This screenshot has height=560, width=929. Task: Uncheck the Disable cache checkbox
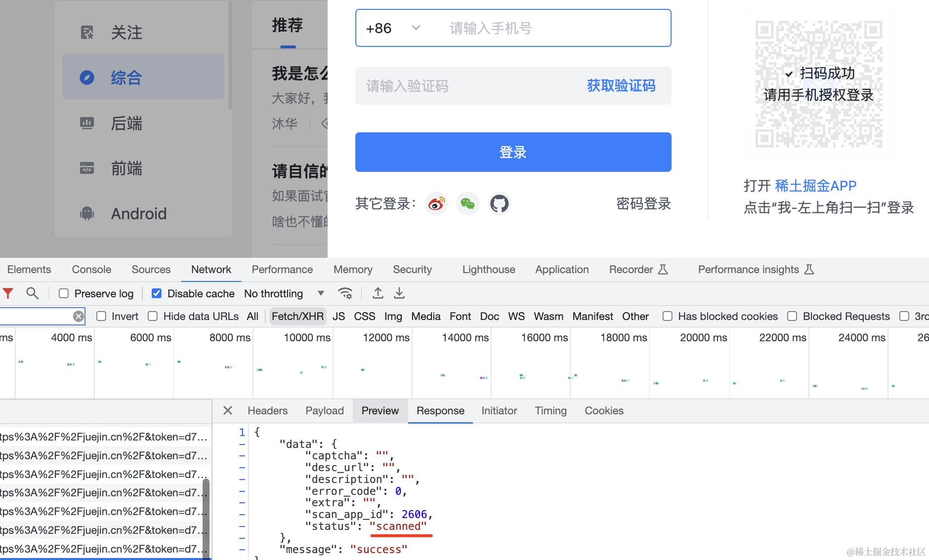pyautogui.click(x=157, y=293)
